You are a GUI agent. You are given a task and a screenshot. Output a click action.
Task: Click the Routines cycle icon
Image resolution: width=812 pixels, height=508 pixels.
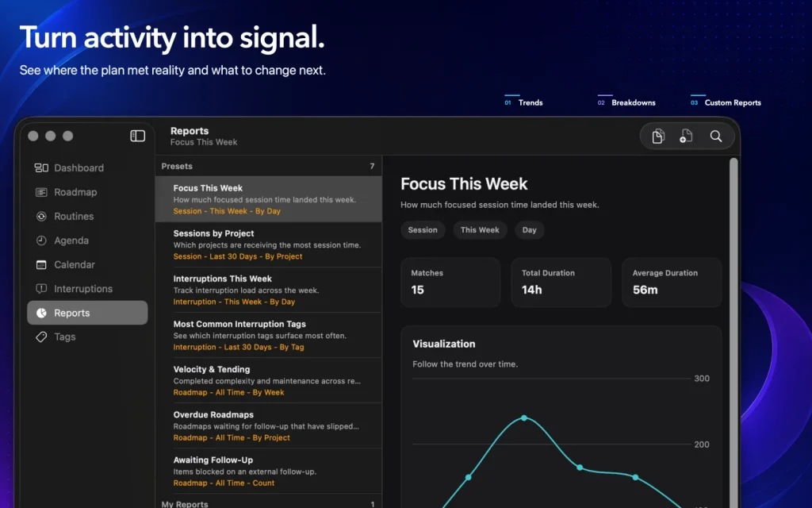(41, 216)
